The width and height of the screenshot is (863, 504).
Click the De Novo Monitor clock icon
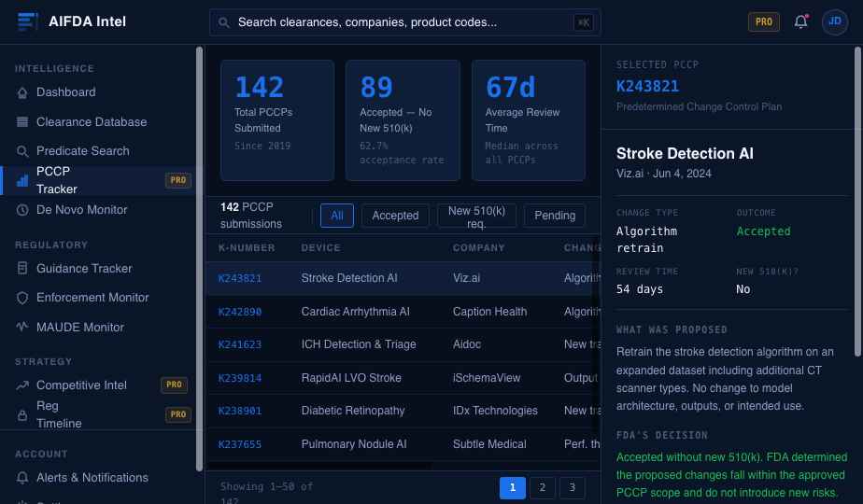click(x=22, y=210)
